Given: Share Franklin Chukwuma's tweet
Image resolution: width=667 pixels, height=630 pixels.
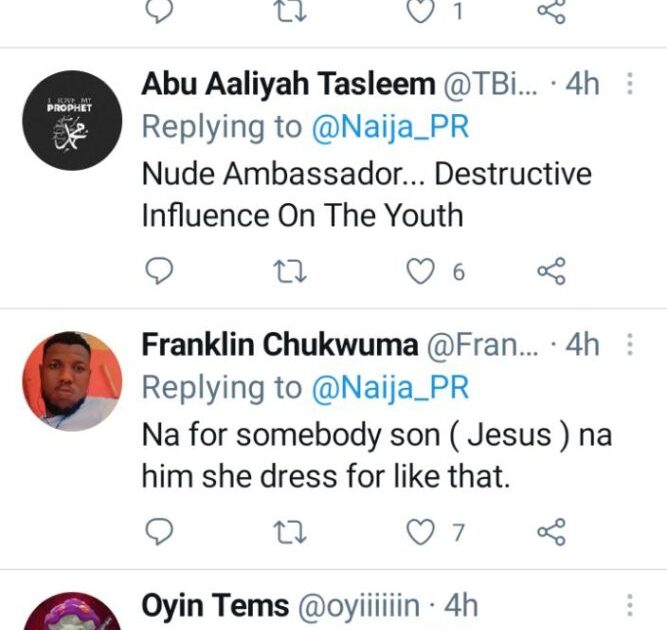Looking at the screenshot, I should click(551, 532).
